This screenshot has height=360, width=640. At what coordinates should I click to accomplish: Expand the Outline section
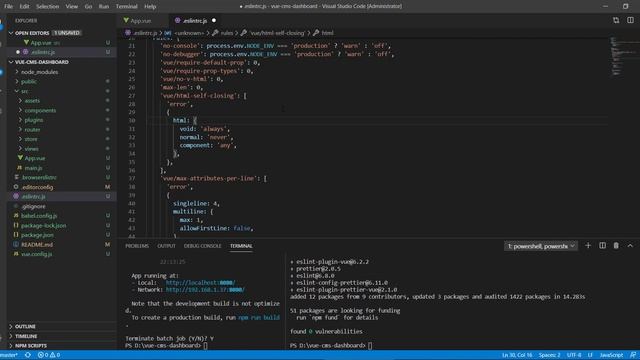point(25,327)
